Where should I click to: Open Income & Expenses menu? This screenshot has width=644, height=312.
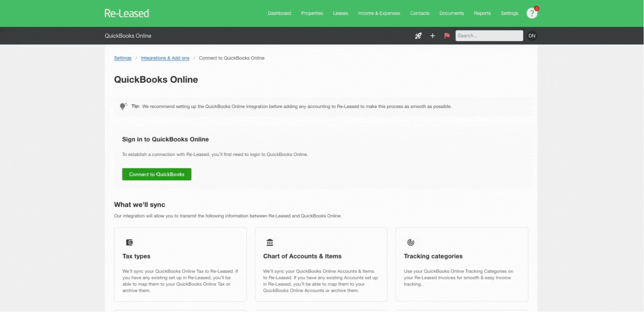pos(379,13)
